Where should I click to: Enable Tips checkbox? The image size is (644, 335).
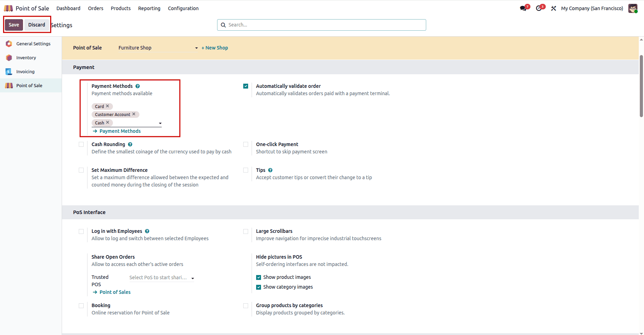(246, 170)
